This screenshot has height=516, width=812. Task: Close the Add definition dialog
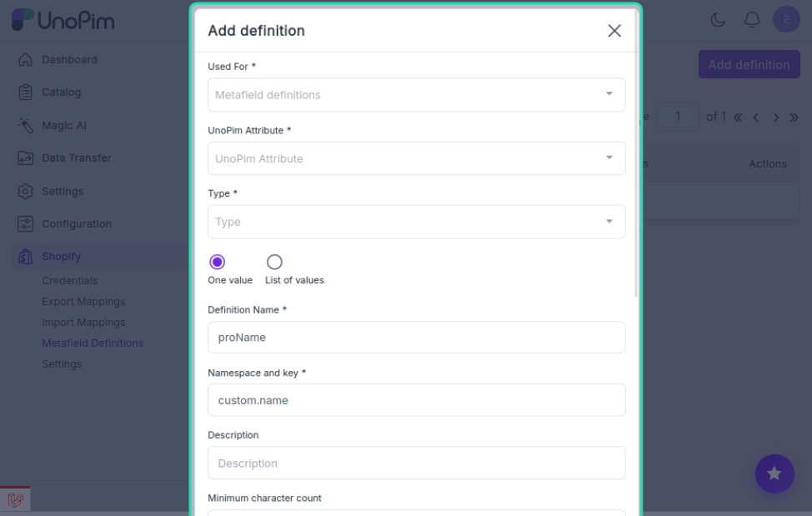[614, 31]
